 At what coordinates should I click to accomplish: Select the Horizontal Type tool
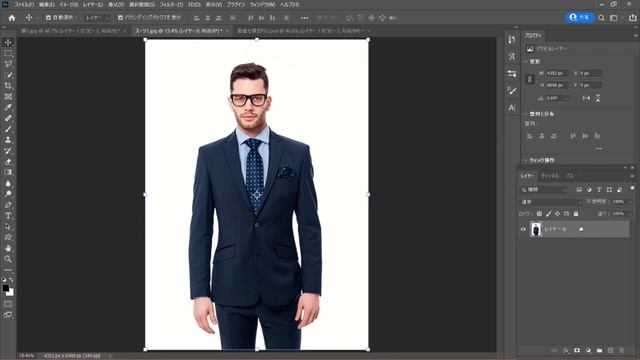8,216
